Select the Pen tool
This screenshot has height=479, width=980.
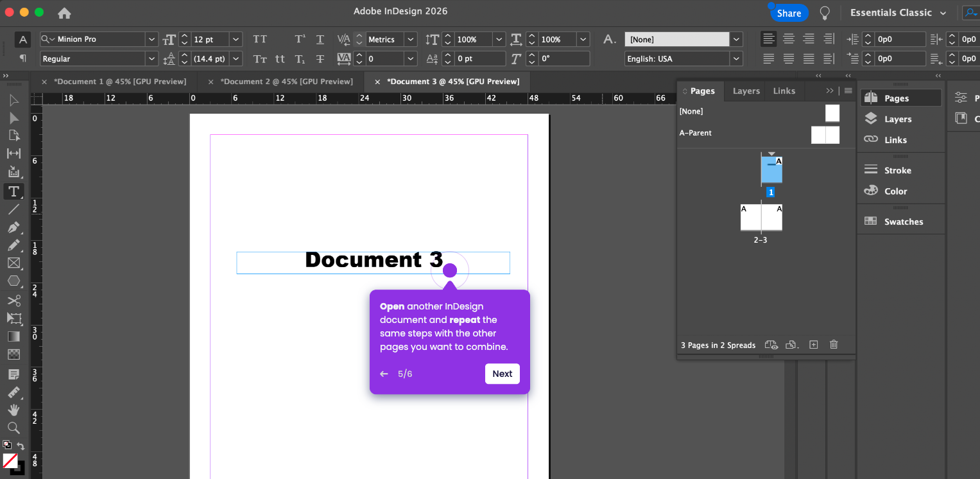(13, 227)
